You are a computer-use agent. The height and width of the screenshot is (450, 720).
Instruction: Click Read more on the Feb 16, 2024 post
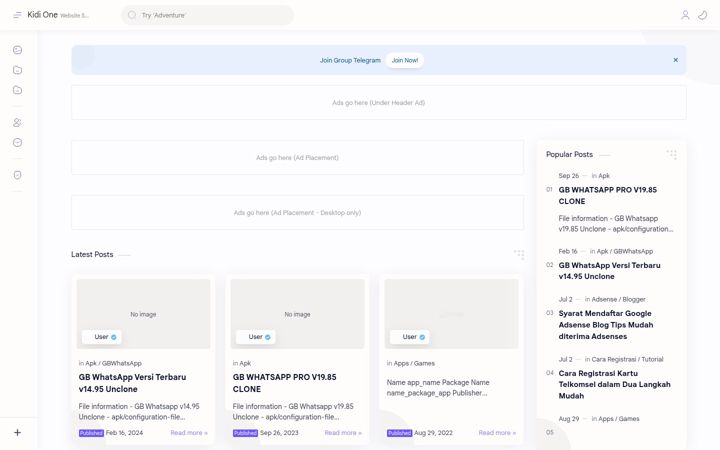coord(189,433)
